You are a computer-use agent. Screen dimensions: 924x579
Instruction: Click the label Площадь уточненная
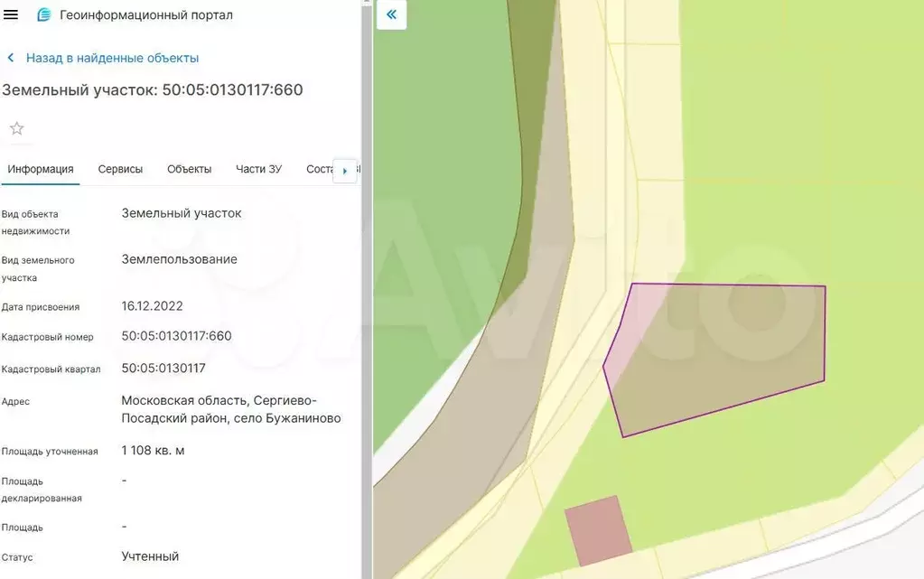click(50, 452)
